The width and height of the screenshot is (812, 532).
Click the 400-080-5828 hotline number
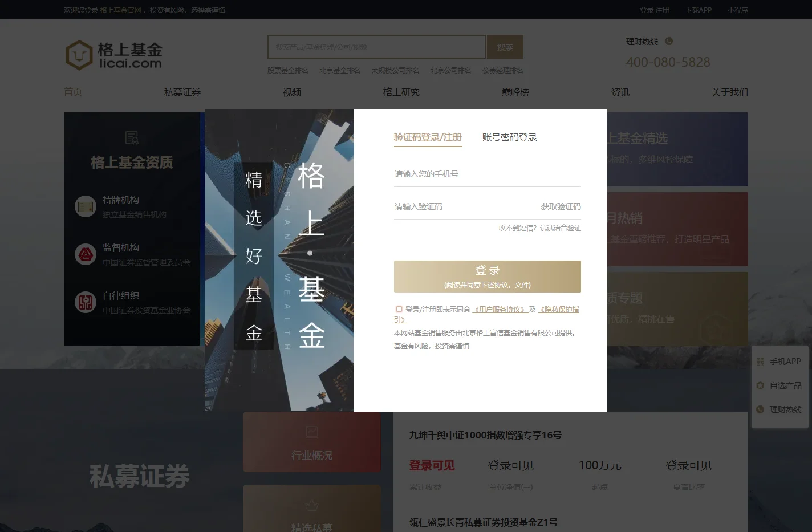click(668, 62)
